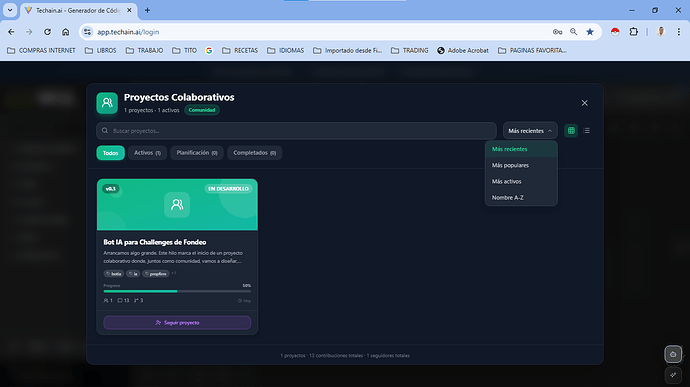Open the red extension icon
The height and width of the screenshot is (387, 690).
tap(615, 32)
